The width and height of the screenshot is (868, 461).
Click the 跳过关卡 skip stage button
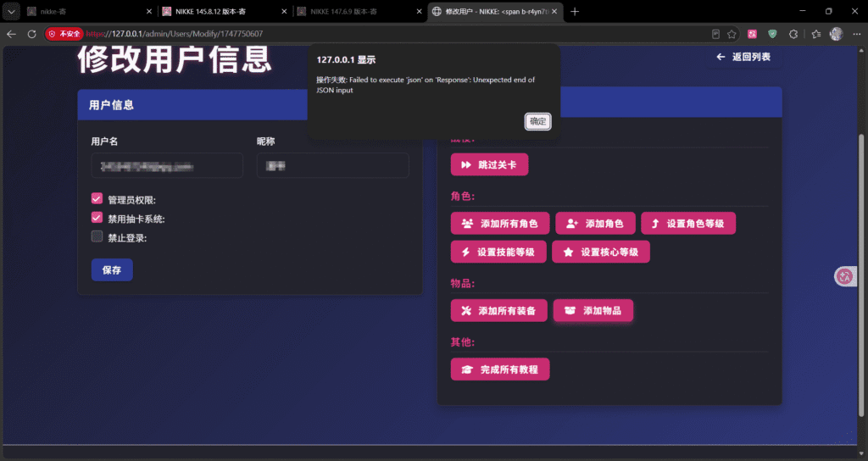(489, 164)
